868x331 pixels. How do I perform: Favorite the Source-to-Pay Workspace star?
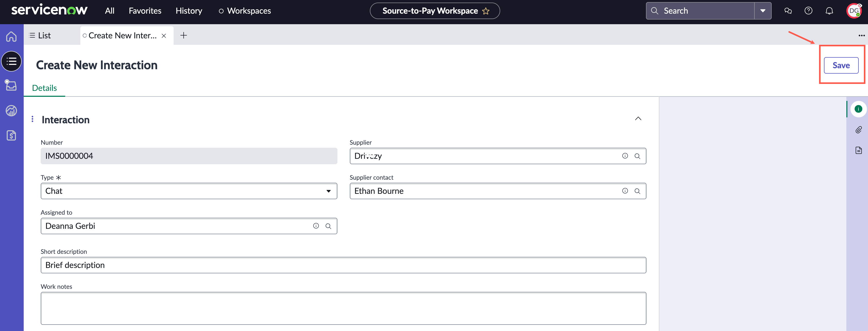pyautogui.click(x=486, y=11)
